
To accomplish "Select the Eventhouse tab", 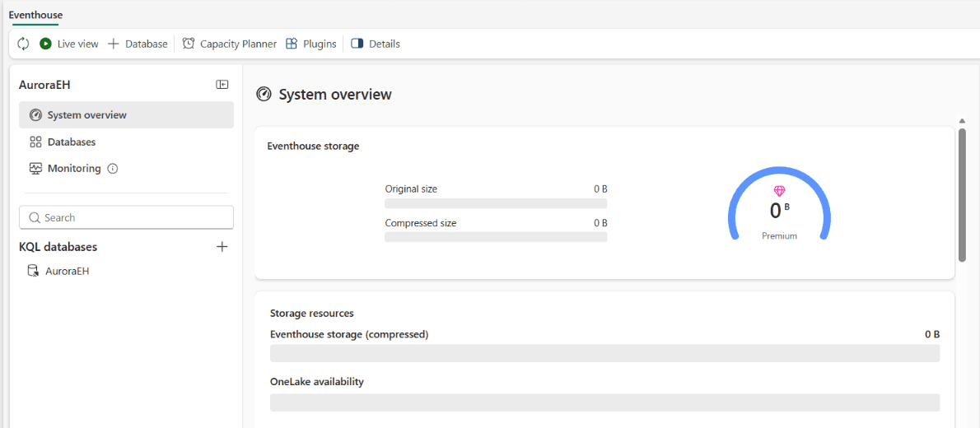I will tap(35, 14).
